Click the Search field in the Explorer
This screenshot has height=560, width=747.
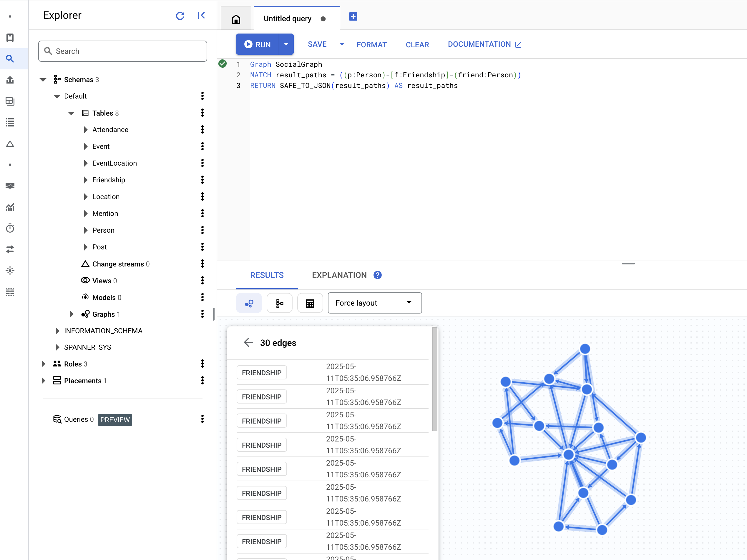click(122, 51)
